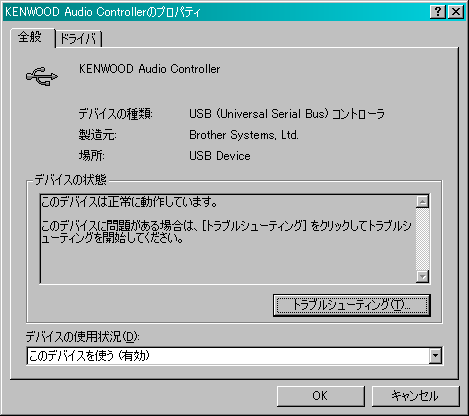Screen dimensions: 469x416
Task: Click the status box scroll down arrow
Action: click(423, 276)
